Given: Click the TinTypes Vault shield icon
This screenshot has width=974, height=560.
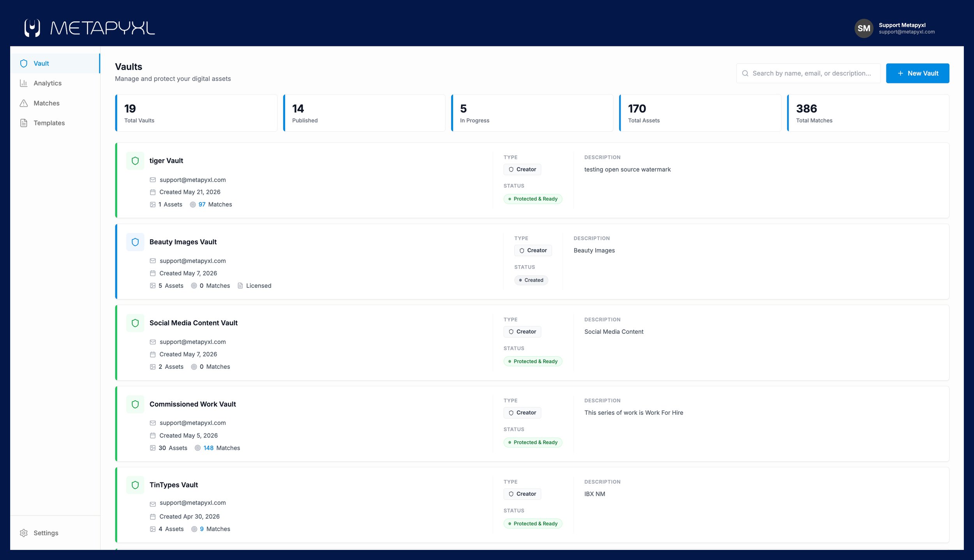Looking at the screenshot, I should tap(135, 485).
